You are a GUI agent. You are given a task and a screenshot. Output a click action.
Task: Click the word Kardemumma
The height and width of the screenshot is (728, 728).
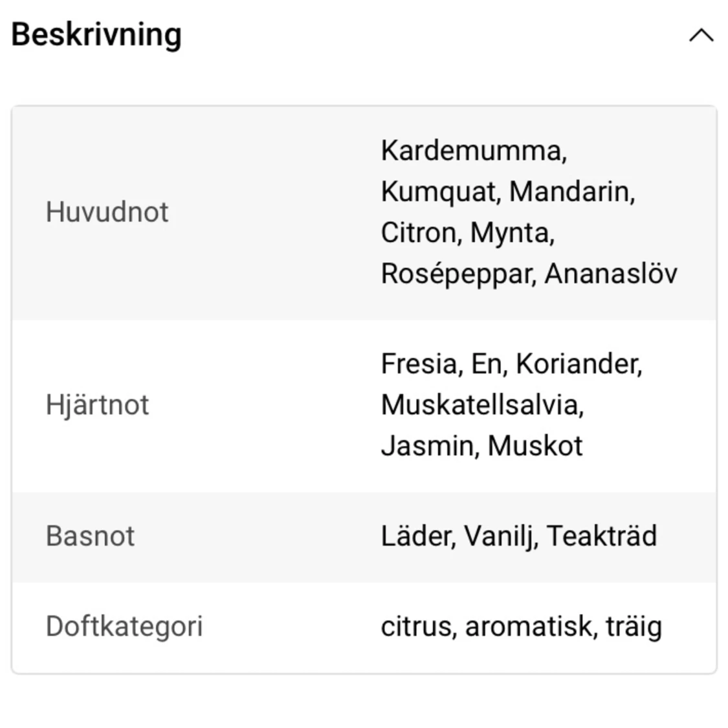click(472, 151)
